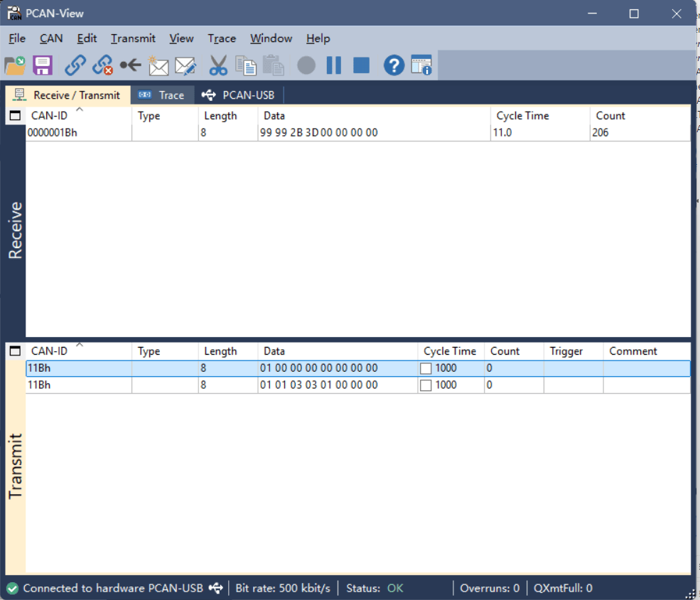This screenshot has height=600, width=700.
Task: Click the Edit message envelope-with-pencil icon
Action: (x=185, y=66)
